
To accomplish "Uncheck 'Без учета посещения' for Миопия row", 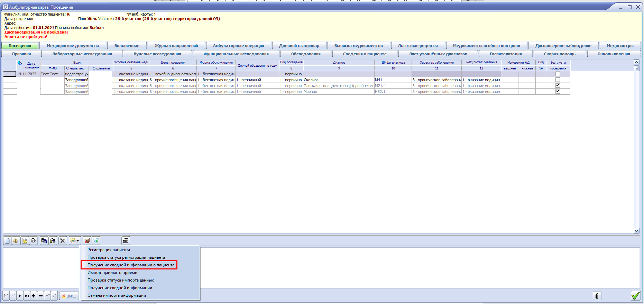I will click(x=558, y=92).
